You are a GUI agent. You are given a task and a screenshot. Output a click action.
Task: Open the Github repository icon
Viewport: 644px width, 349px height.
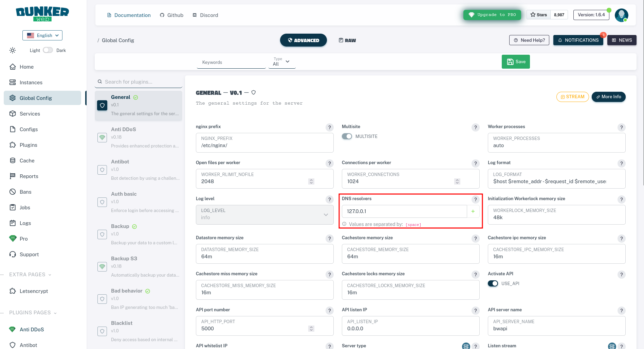162,15
